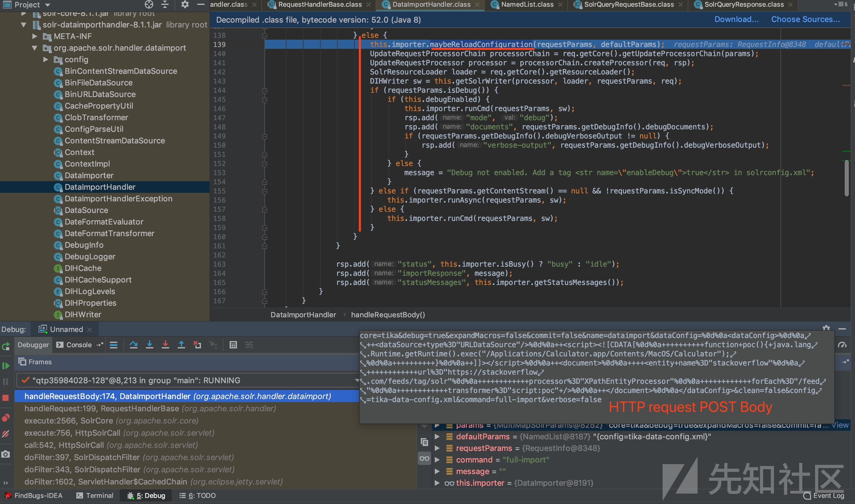The image size is (855, 504).
Task: Open DataImporter class in tree
Action: pyautogui.click(x=89, y=176)
